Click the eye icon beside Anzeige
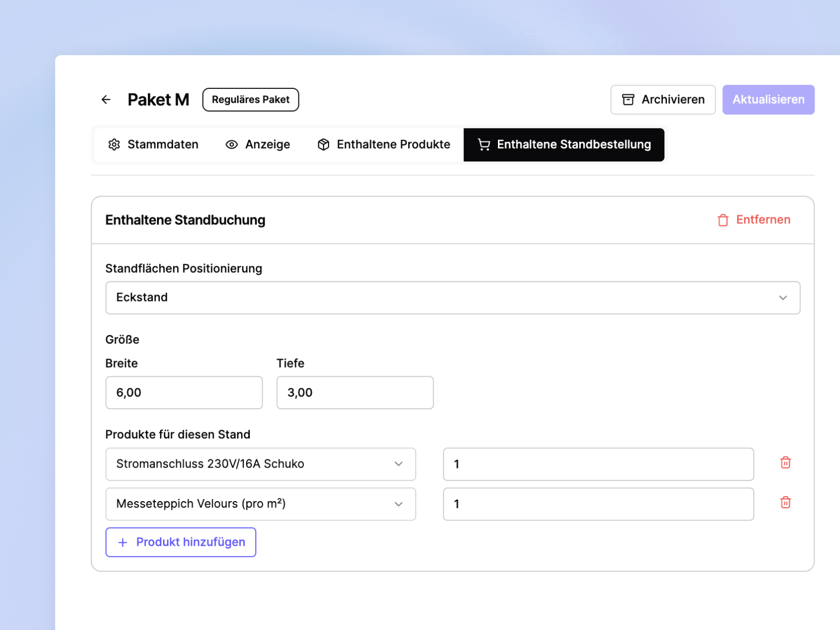 coord(232,144)
